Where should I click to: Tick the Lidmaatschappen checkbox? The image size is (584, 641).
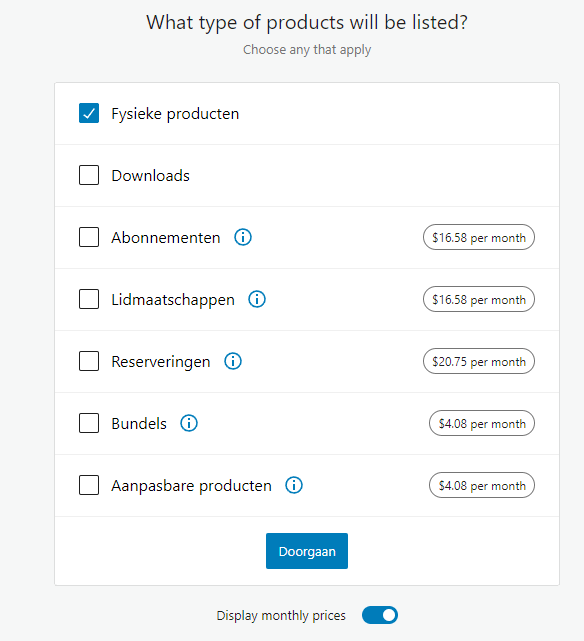pos(89,299)
